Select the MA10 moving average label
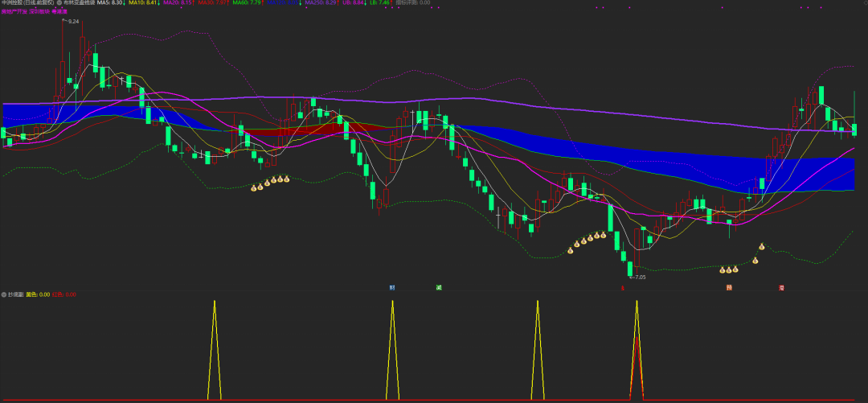The width and height of the screenshot is (868, 403). (x=143, y=3)
